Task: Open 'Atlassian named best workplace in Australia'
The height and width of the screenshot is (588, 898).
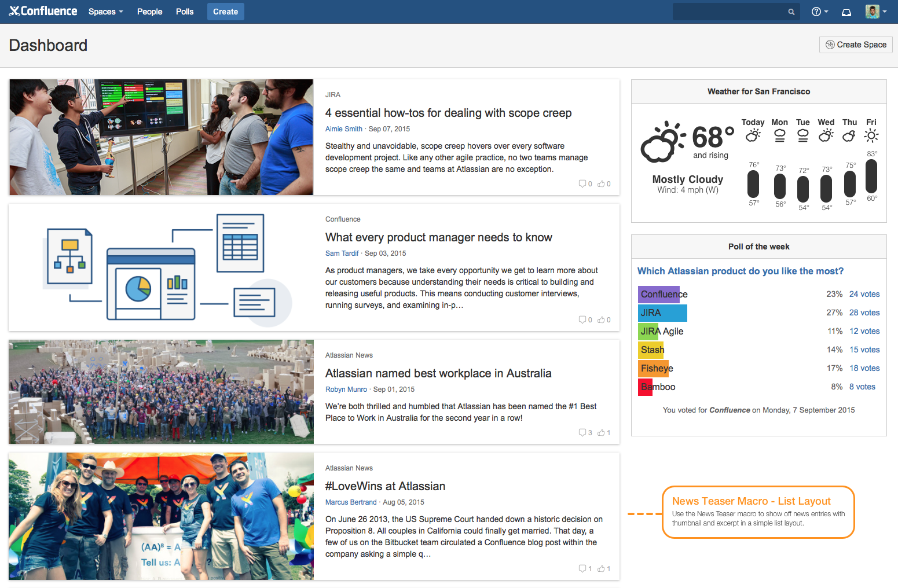Action: [438, 373]
